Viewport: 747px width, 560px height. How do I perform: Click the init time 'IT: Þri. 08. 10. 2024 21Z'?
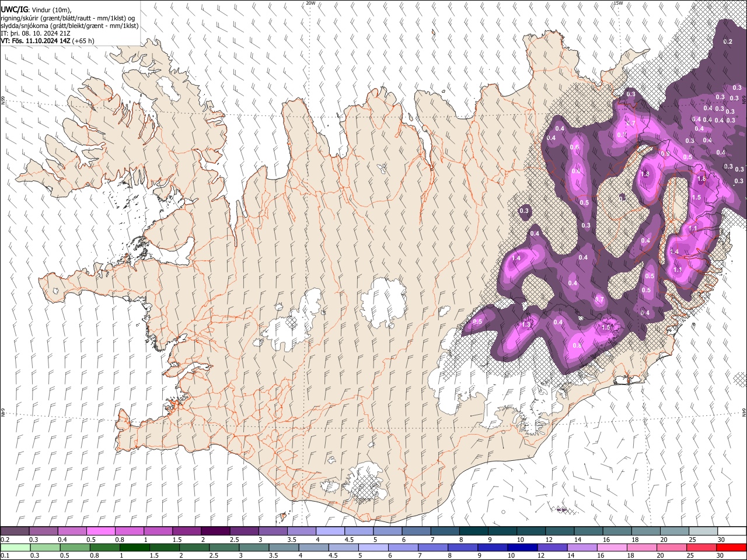[x=36, y=33]
